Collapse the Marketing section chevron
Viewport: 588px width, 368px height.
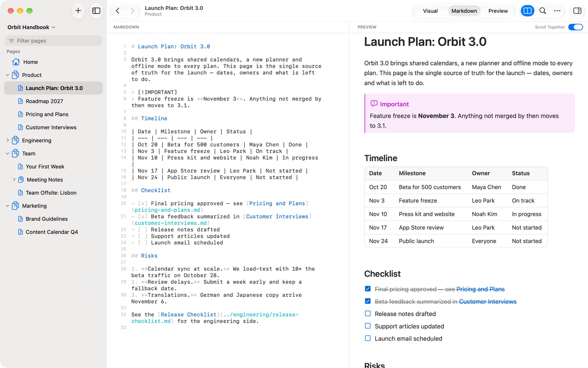pyautogui.click(x=7, y=206)
